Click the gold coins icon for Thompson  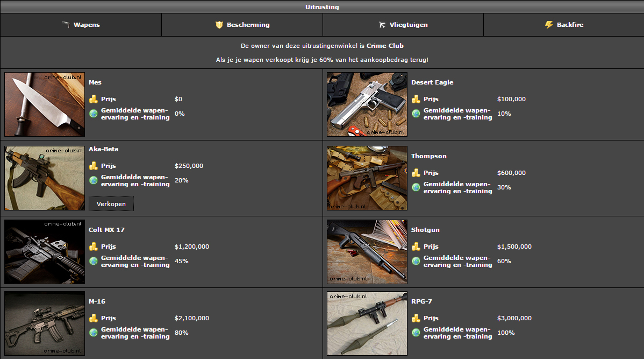click(x=416, y=173)
